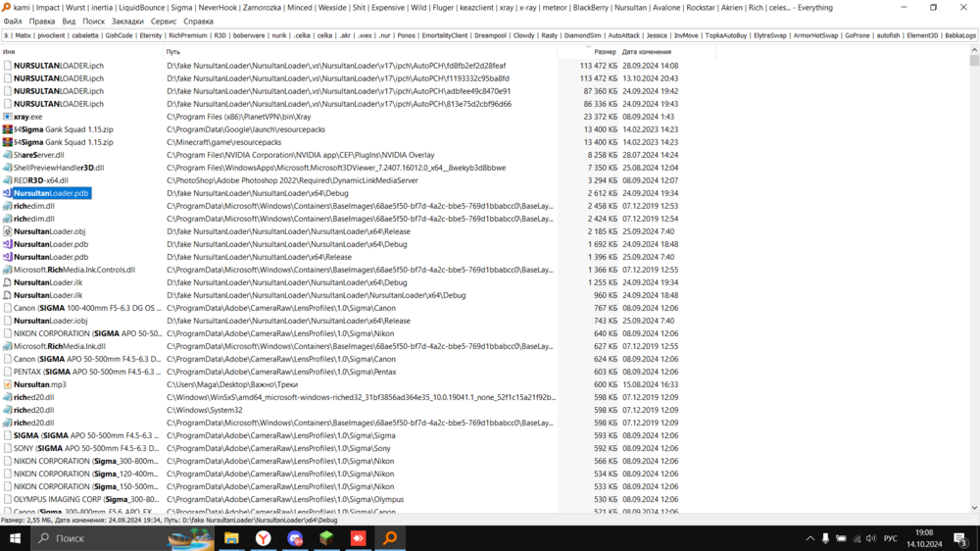Open the Minecraft grass block taskbar icon

(x=326, y=538)
